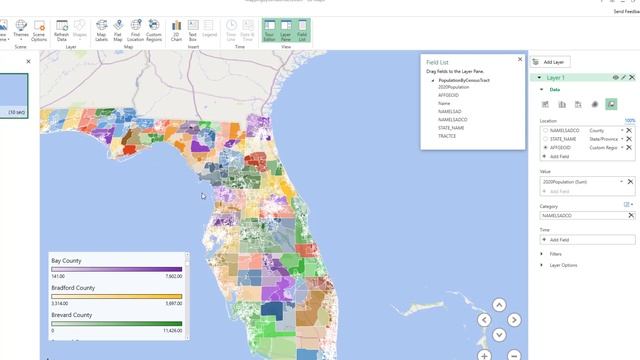This screenshot has height=360, width=640.
Task: Collapse the PopulationByCensusTract table in Field List
Action: [433, 81]
